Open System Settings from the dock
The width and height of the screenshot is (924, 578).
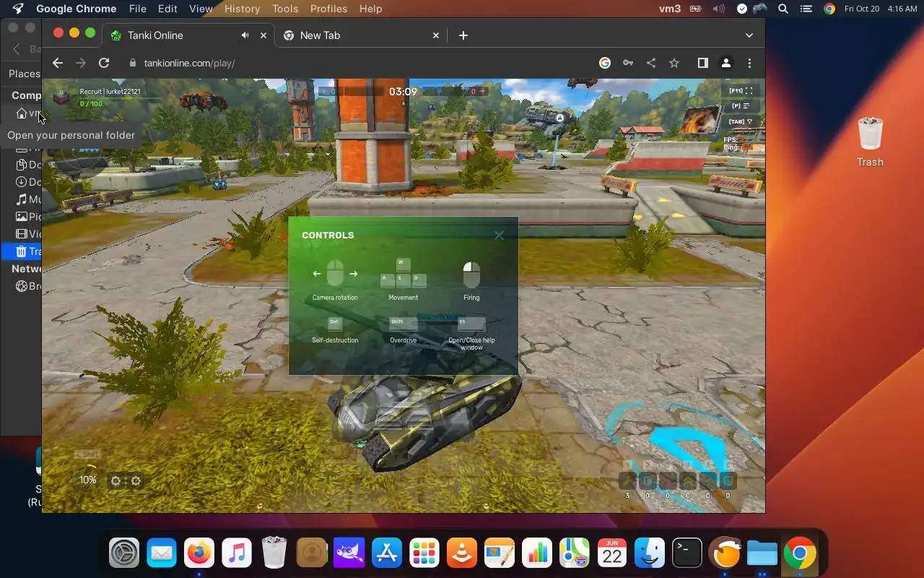[124, 554]
